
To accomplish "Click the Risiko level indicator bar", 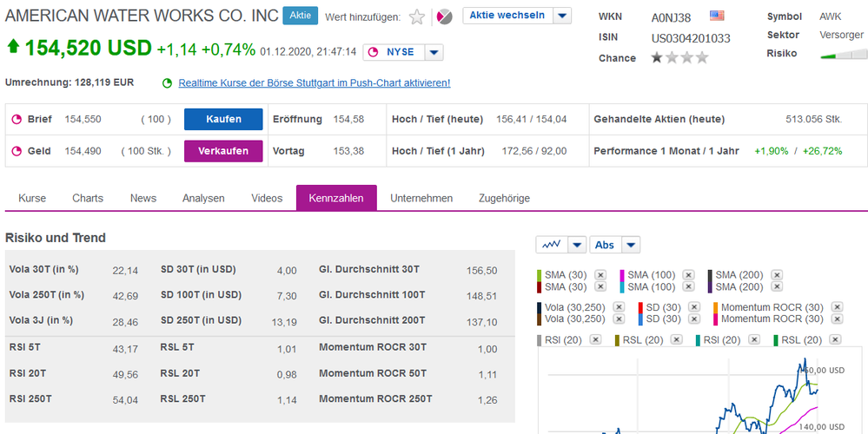I will tap(842, 56).
